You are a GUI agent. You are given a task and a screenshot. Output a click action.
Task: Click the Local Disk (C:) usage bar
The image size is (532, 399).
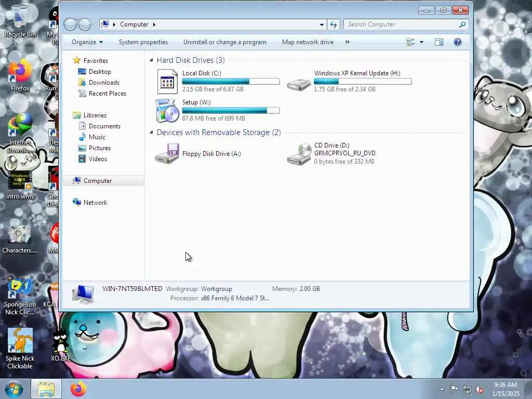[231, 82]
